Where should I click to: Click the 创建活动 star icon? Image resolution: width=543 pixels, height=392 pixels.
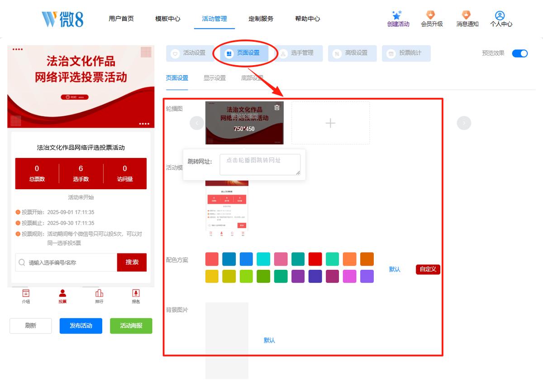[x=397, y=15]
